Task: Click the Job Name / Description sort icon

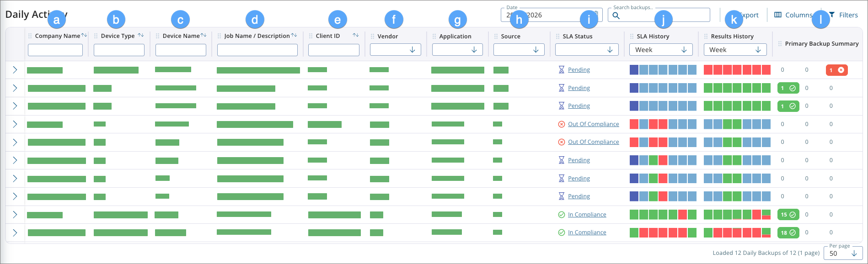Action: tap(294, 35)
